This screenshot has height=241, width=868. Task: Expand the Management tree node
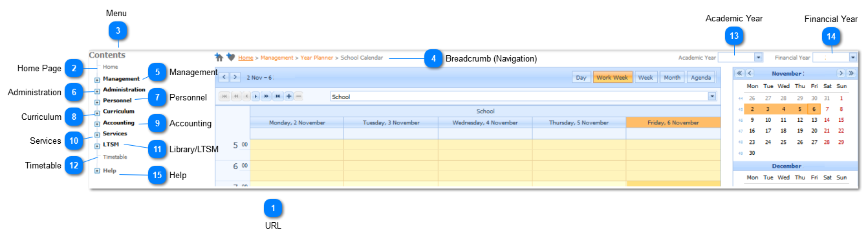click(97, 80)
